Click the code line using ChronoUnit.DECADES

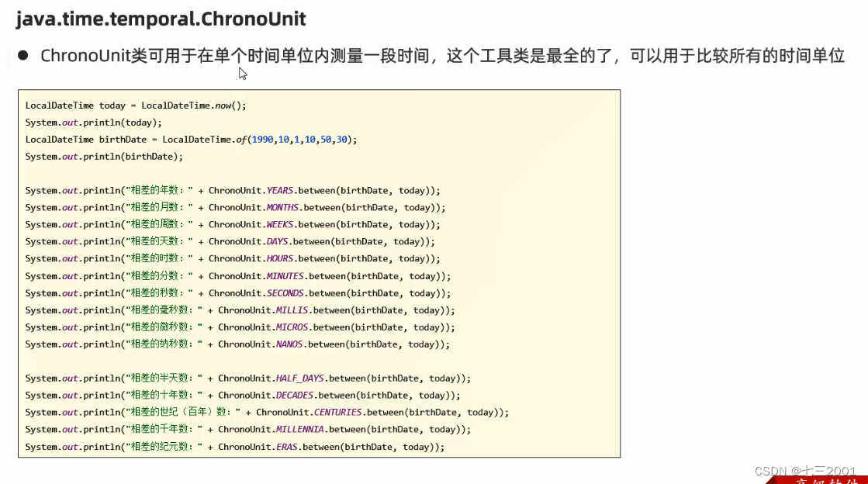[243, 396]
